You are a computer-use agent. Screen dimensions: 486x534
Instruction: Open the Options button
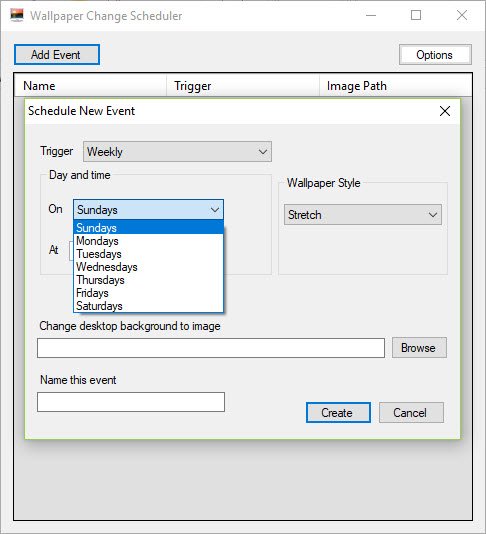coord(435,54)
